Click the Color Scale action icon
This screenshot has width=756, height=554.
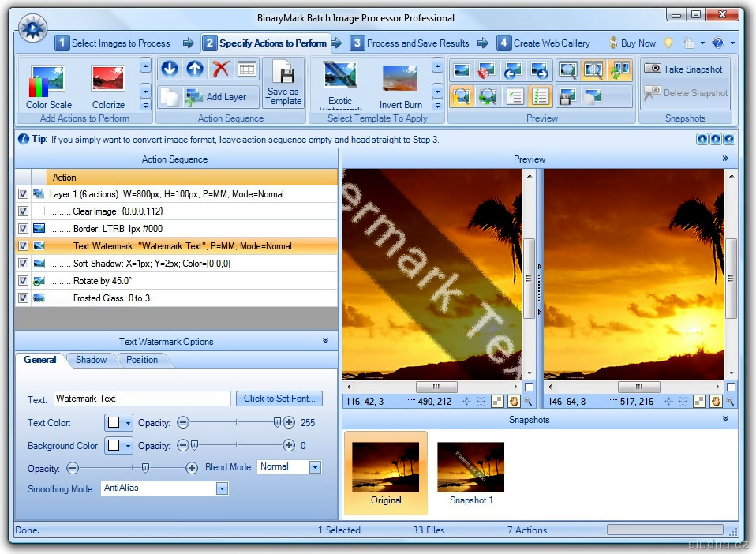coord(48,81)
